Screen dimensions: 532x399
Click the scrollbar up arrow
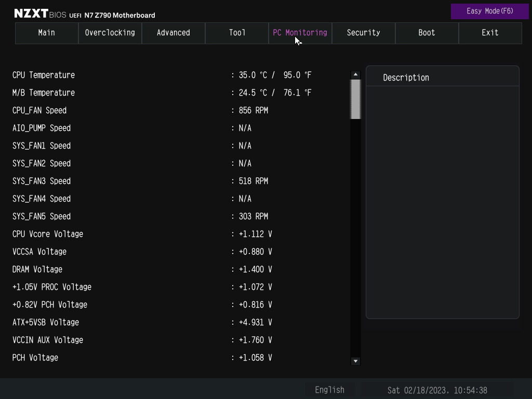coord(355,74)
